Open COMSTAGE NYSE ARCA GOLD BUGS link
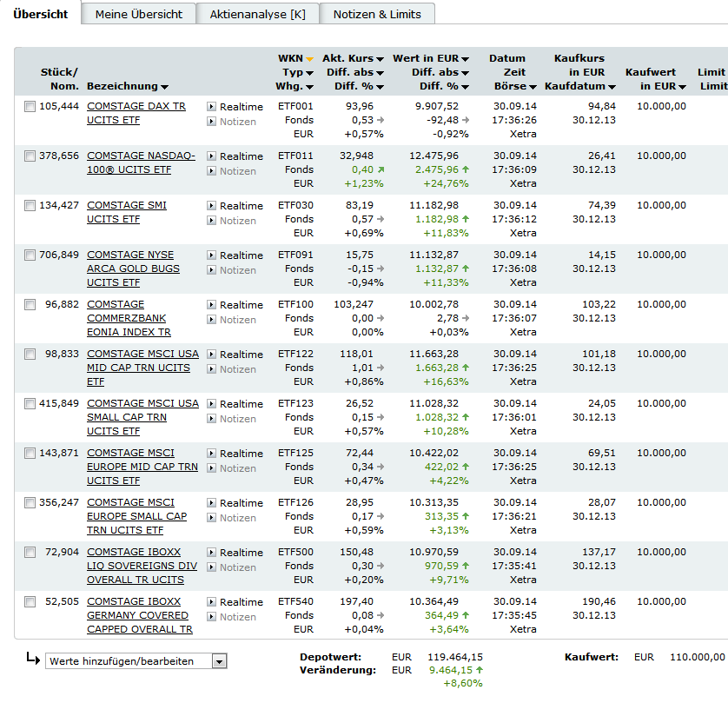Viewport: 728px width, 703px height. coord(133,269)
